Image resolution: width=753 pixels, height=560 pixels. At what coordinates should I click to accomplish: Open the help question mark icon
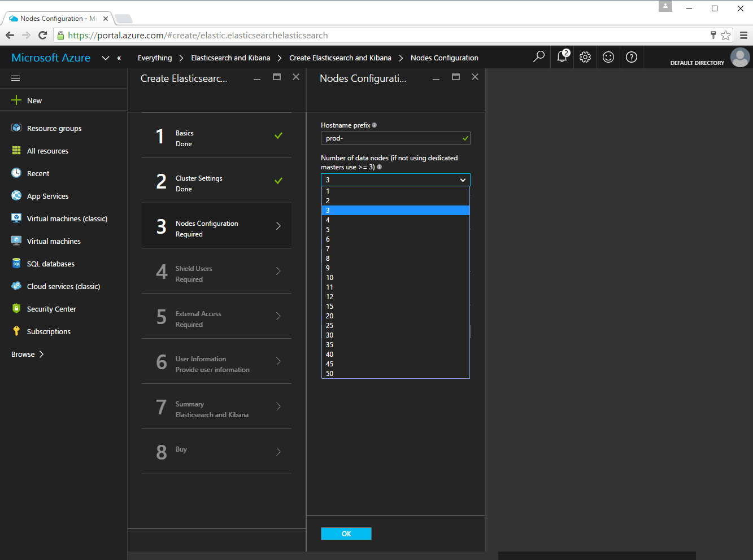point(632,57)
